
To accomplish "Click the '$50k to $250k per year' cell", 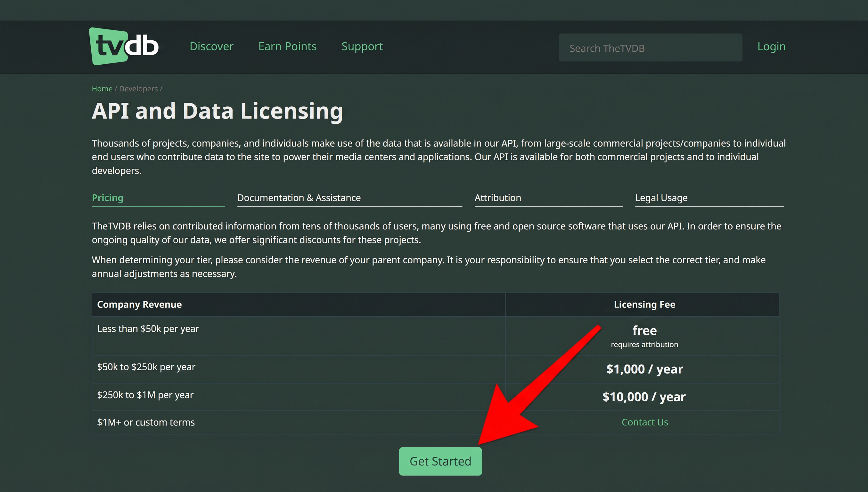I will 298,369.
